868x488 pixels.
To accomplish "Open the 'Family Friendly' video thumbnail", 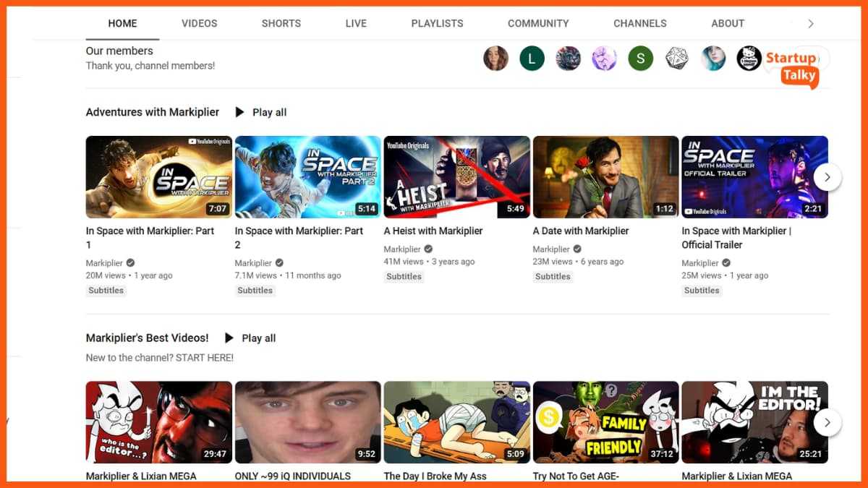I will [605, 422].
